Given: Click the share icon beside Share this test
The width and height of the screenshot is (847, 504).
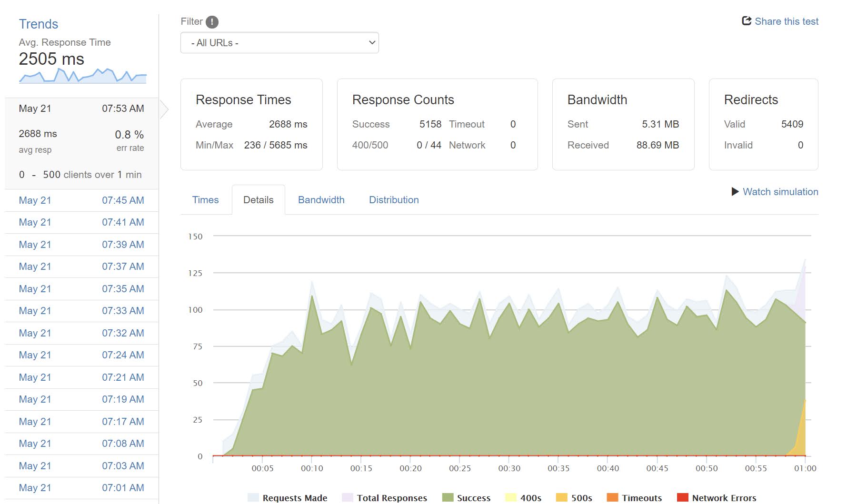Looking at the screenshot, I should (x=747, y=21).
